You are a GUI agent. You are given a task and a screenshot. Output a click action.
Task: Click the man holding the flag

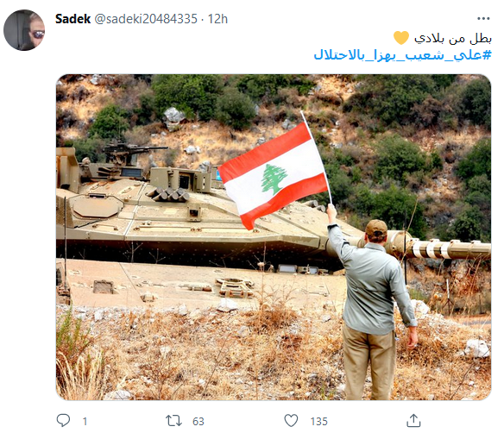pyautogui.click(x=372, y=302)
